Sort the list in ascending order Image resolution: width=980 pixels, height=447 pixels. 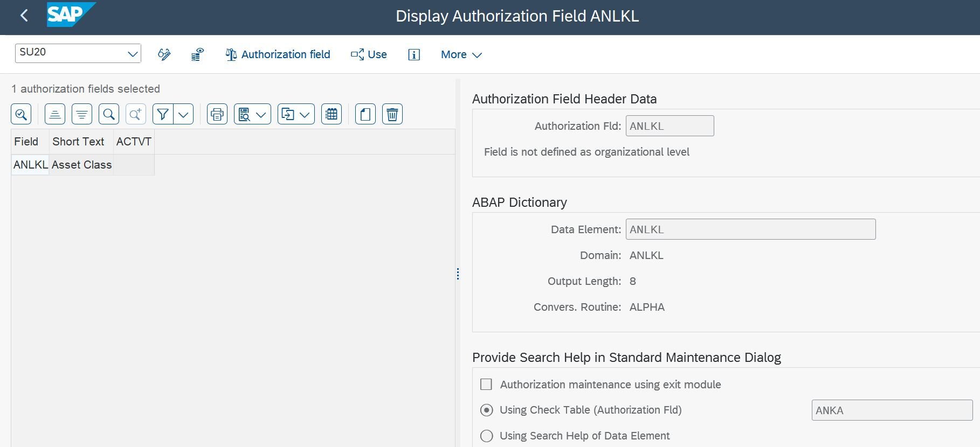(54, 114)
